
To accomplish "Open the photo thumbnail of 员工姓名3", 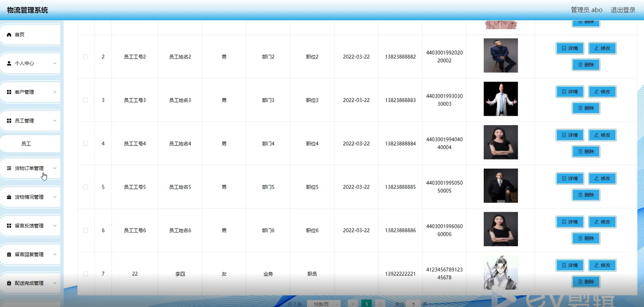I will 501,99.
